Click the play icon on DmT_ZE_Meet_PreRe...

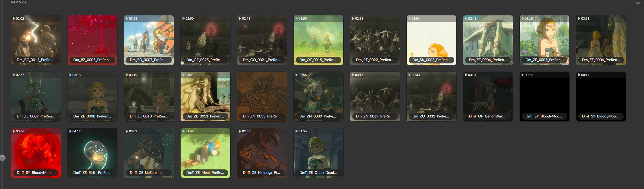(x=183, y=131)
